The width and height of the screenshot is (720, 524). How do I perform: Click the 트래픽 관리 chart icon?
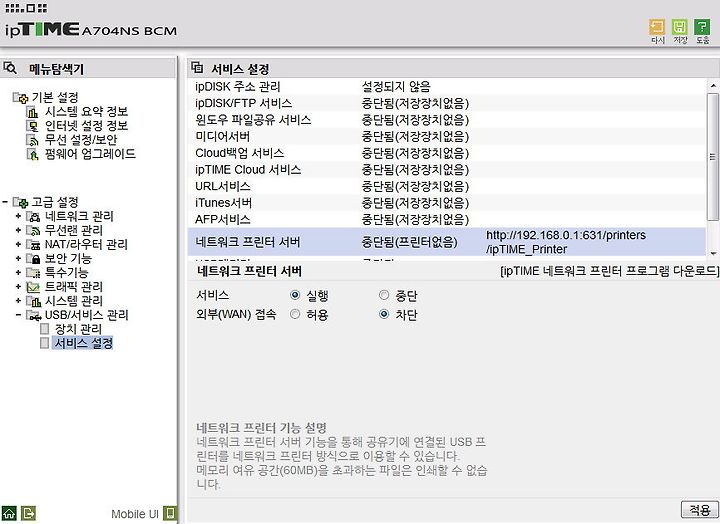click(34, 287)
